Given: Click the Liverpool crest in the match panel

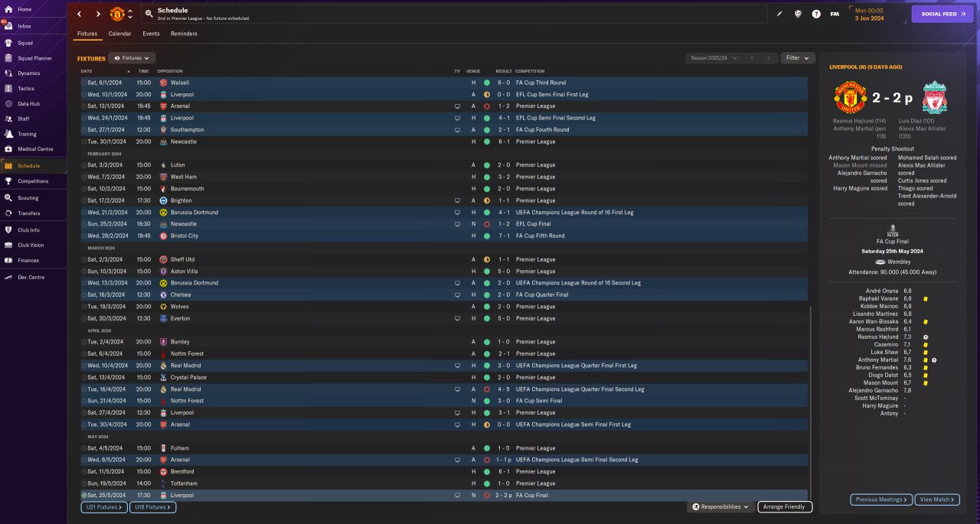Looking at the screenshot, I should tap(934, 99).
